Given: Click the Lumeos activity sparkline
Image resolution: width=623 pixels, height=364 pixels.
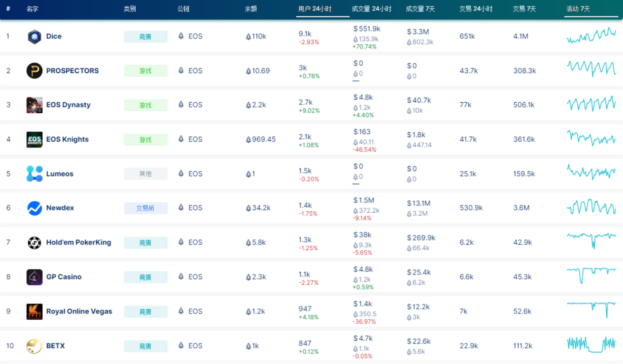Looking at the screenshot, I should click(591, 172).
